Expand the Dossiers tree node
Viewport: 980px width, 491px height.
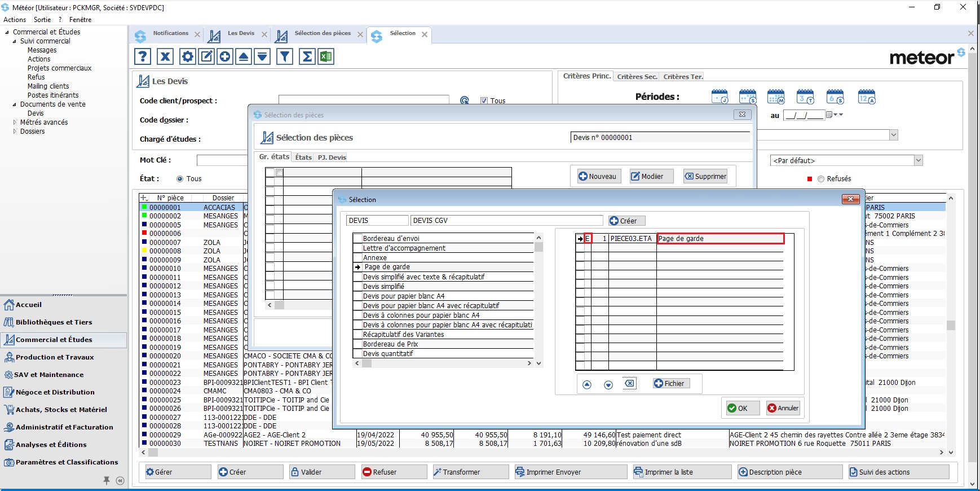pyautogui.click(x=15, y=131)
